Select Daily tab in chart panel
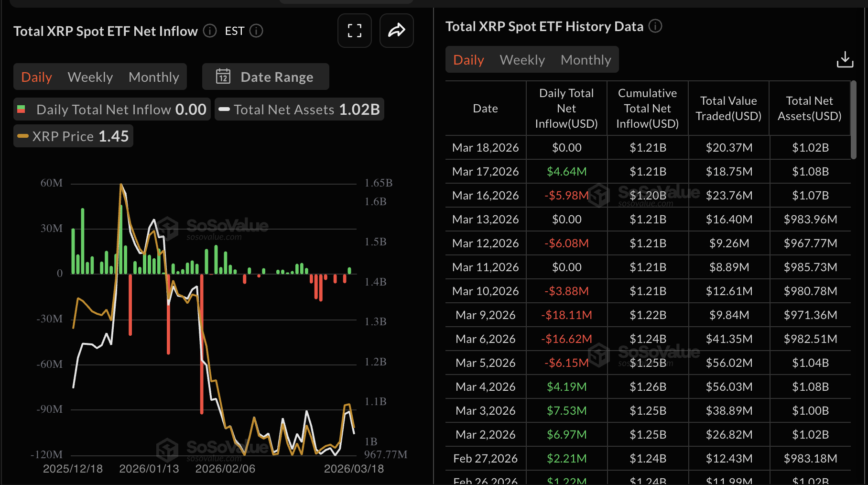The height and width of the screenshot is (485, 868). (37, 77)
